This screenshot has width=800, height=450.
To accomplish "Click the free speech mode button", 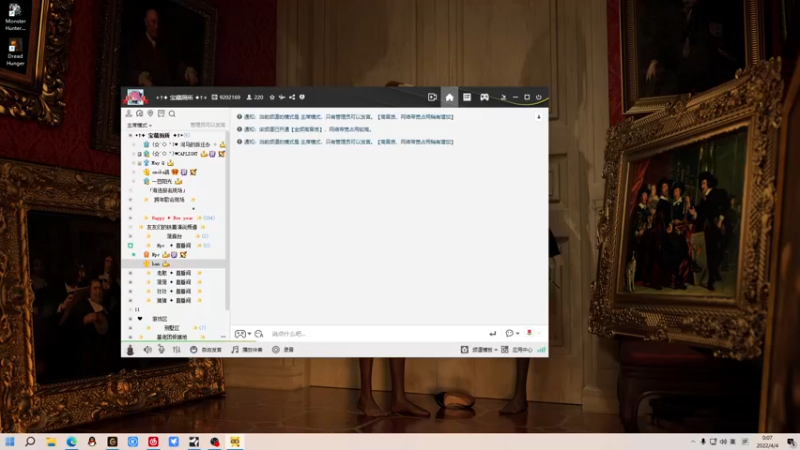I will 206,349.
